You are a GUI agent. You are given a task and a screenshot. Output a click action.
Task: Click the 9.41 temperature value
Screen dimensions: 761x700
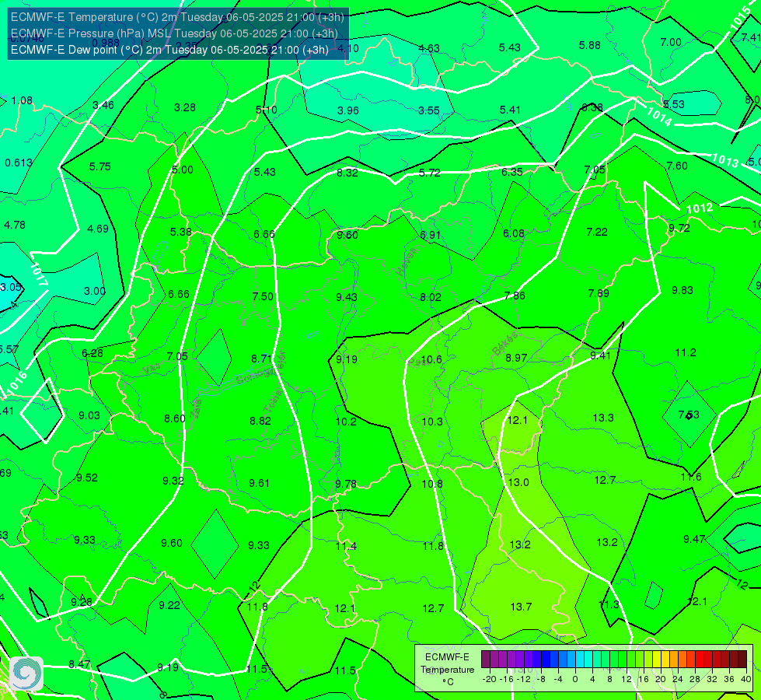(x=600, y=355)
